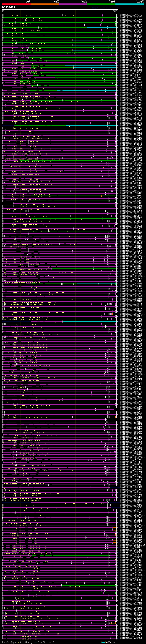
Task: Select the UniRef100_B9GU80 entry
Action: [131, 35]
